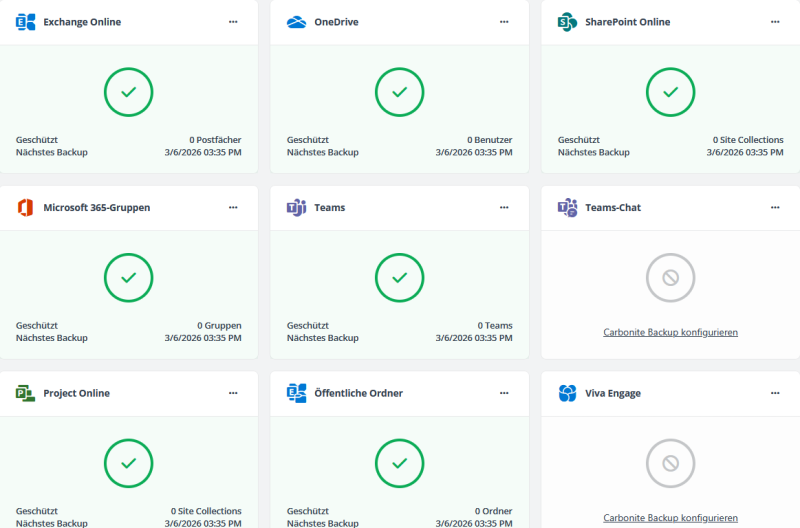800x528 pixels.
Task: Click Project Online green checkmark status
Action: point(129,464)
